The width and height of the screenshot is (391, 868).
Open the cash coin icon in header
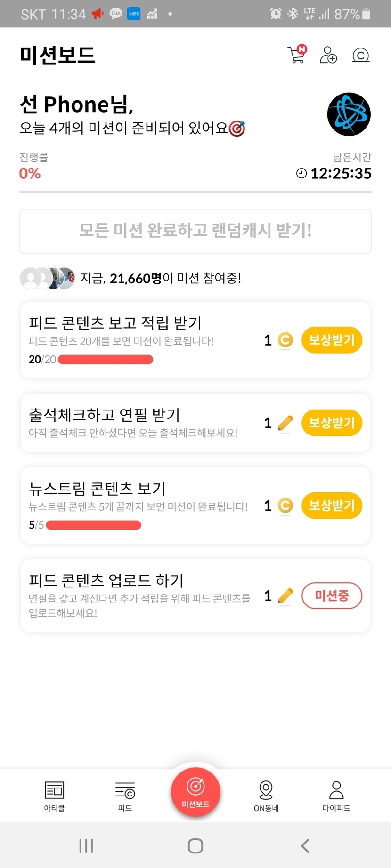pos(360,56)
